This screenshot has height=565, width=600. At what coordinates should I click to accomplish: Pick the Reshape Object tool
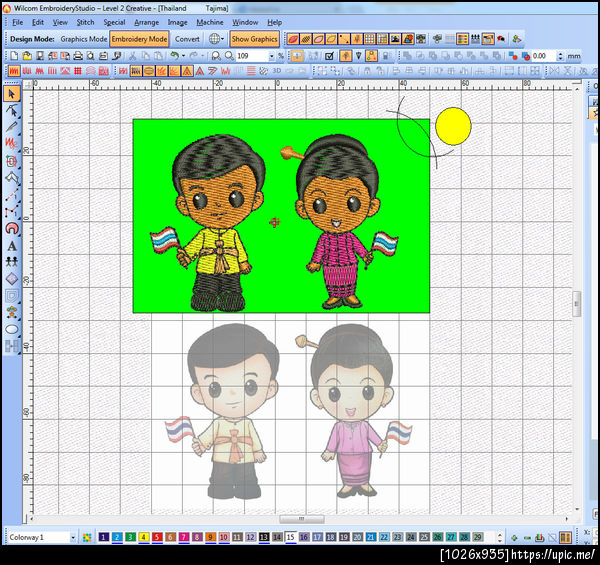pyautogui.click(x=11, y=111)
